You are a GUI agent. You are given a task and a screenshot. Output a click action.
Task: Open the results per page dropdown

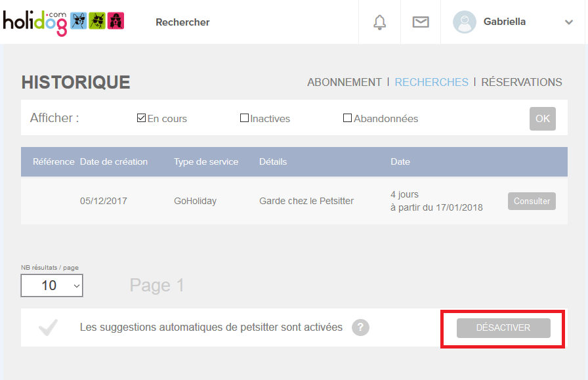[x=52, y=285]
